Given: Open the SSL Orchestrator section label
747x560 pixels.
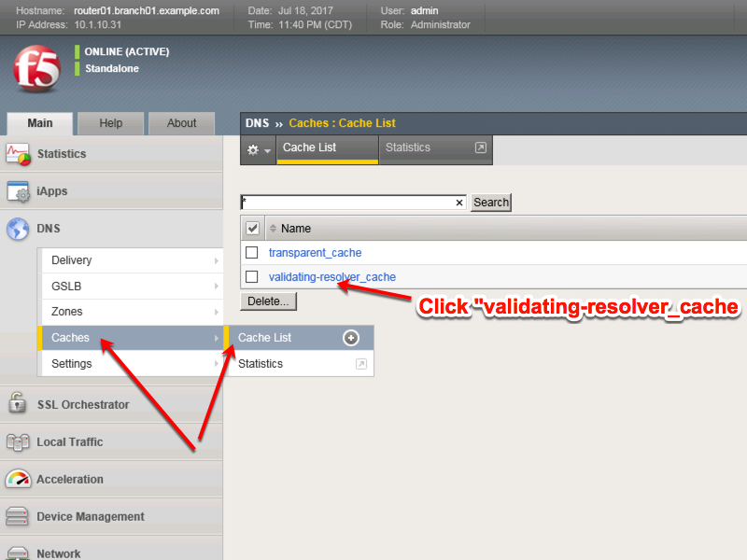Looking at the screenshot, I should point(83,405).
